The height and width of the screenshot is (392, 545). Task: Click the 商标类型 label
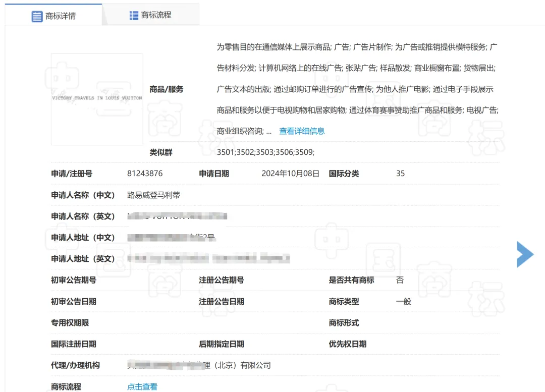(x=344, y=301)
